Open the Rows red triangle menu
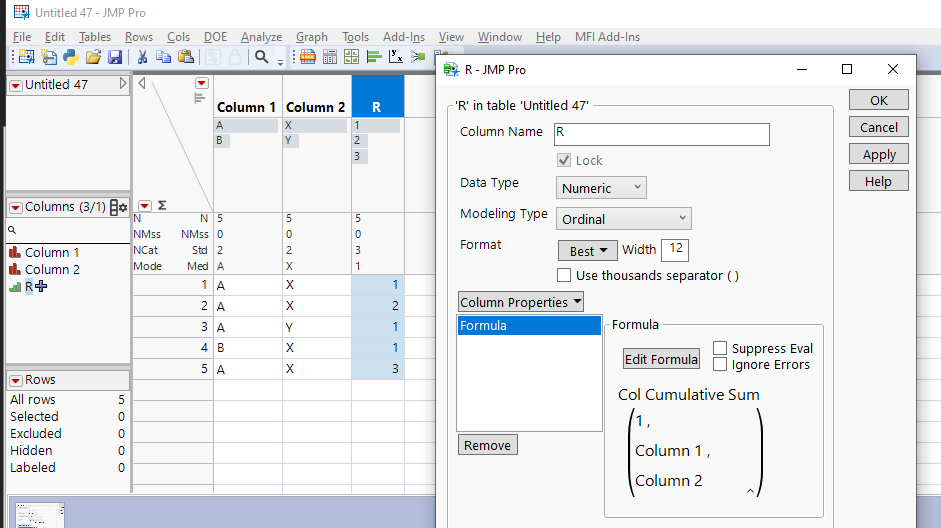 point(16,381)
